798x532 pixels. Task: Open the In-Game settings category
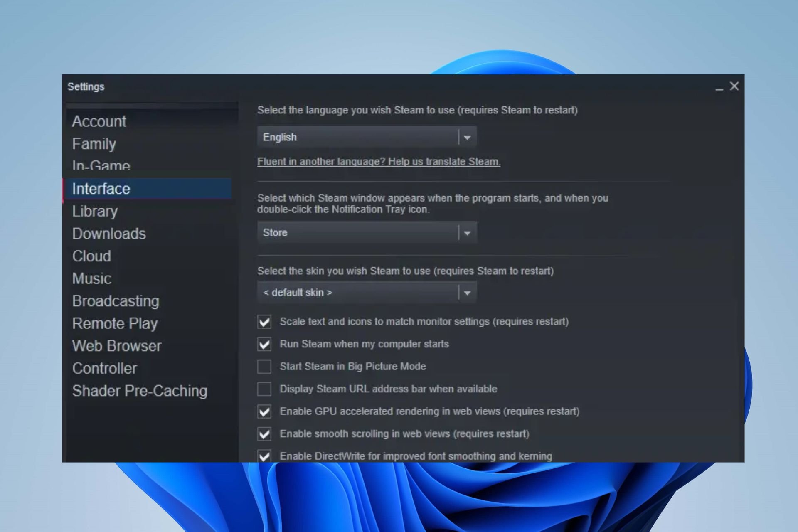pos(101,165)
